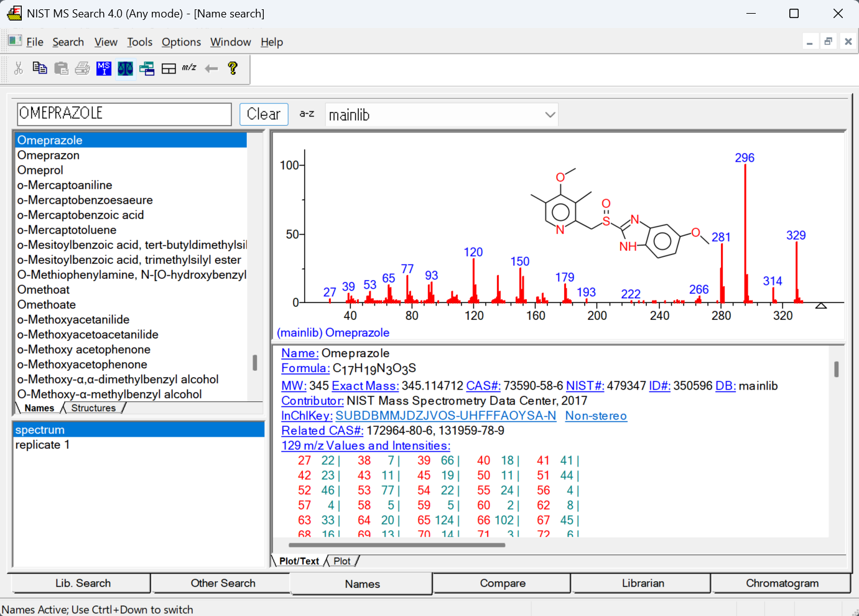Switch to the Structures tab
Image resolution: width=859 pixels, height=616 pixels.
click(x=93, y=408)
